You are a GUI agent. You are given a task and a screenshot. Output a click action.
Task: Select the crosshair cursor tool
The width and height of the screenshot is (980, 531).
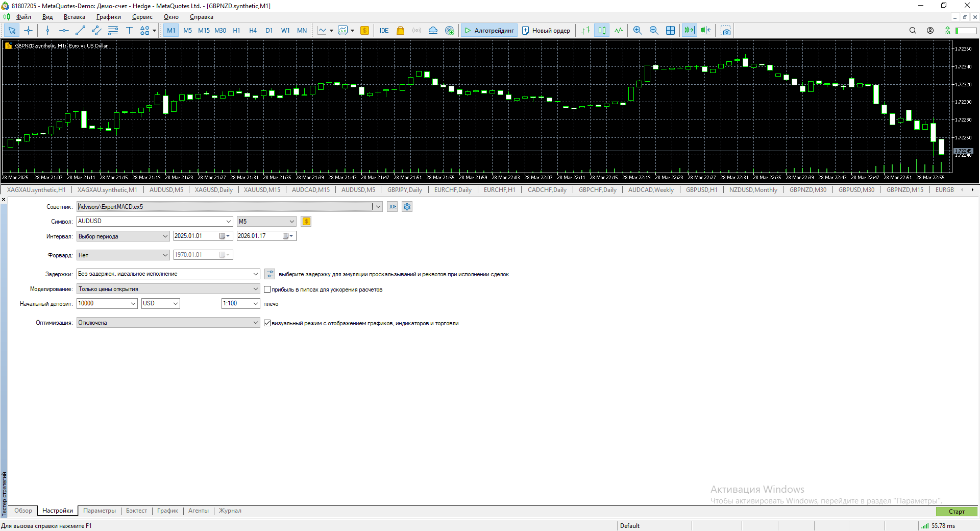(28, 31)
